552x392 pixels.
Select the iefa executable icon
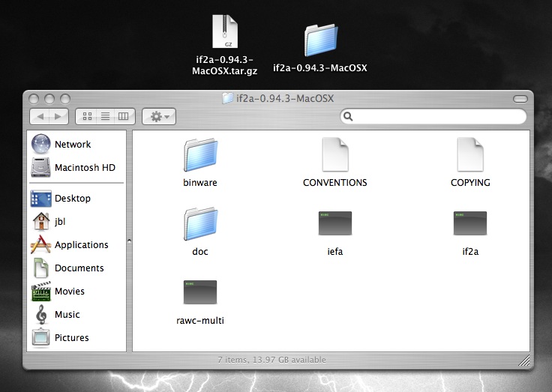[334, 224]
